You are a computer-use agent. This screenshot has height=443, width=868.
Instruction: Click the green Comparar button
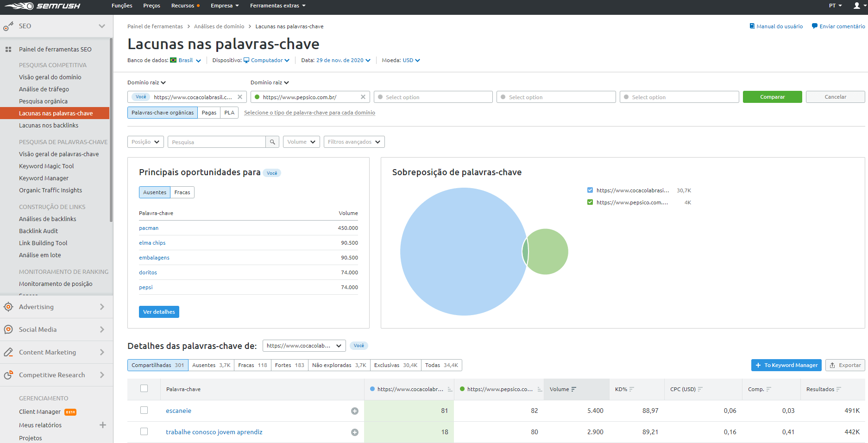(x=772, y=97)
